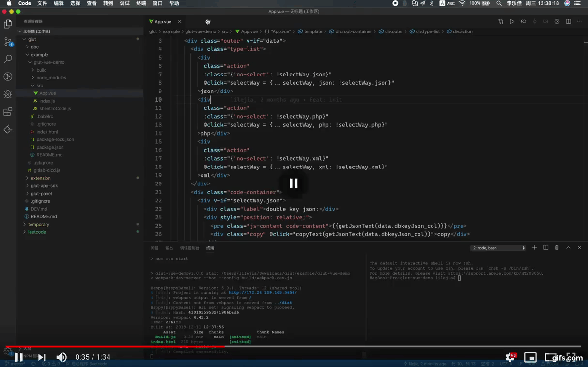The height and width of the screenshot is (367, 588).
Task: Open the Bluetooth menu bar icon
Action: (x=432, y=3)
